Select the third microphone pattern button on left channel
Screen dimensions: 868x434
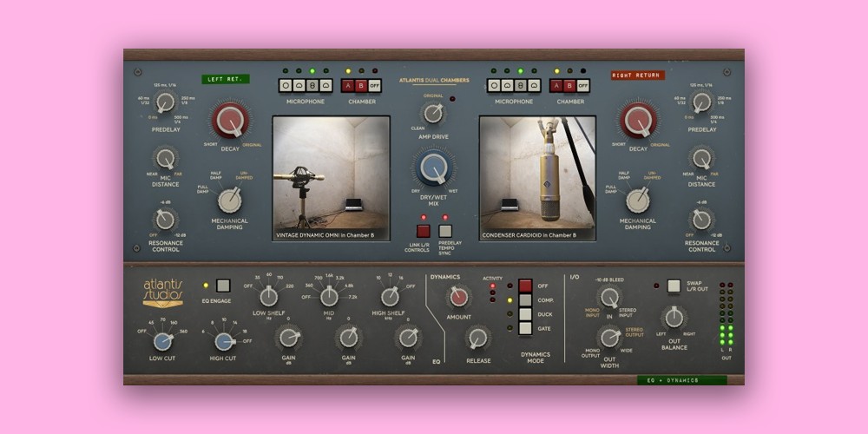[x=313, y=85]
